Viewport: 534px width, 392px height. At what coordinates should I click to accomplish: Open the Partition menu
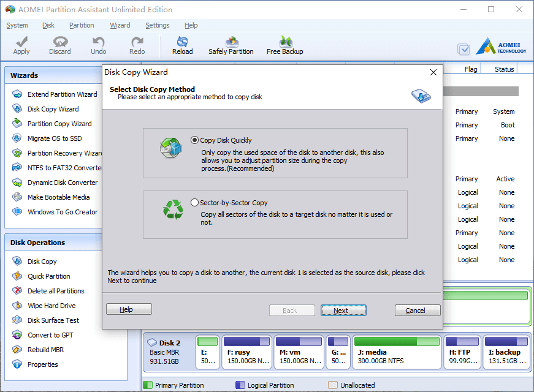pos(82,25)
